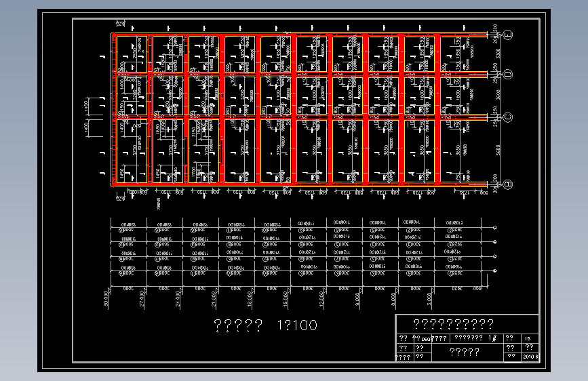Screen dimensions: 588x381
Task: Select the vertical 3300 dimension below axis E
Action: pyautogui.click(x=498, y=54)
